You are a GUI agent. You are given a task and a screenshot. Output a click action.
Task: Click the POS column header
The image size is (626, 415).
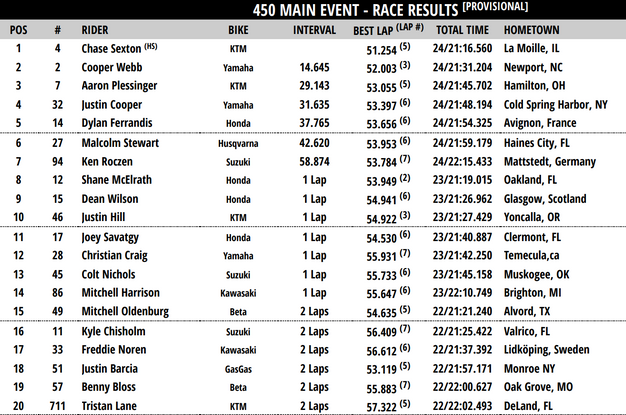[x=19, y=30]
